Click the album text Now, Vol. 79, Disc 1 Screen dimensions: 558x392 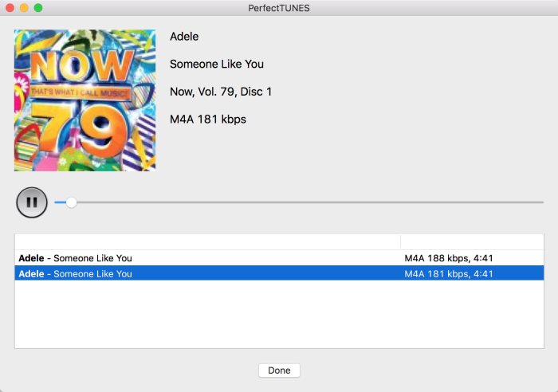point(221,92)
